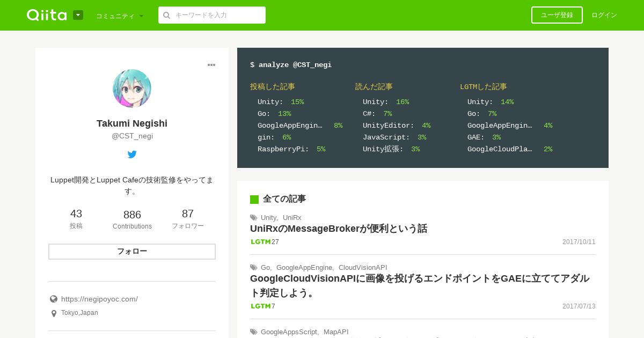Click the 43 投稿 count
Image resolution: width=644 pixels, height=338 pixels.
pos(76,219)
